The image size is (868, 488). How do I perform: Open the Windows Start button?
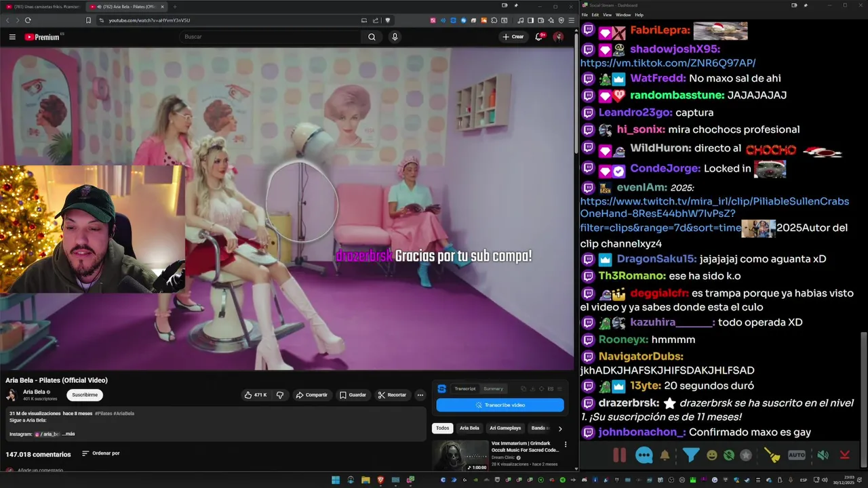coord(335,480)
